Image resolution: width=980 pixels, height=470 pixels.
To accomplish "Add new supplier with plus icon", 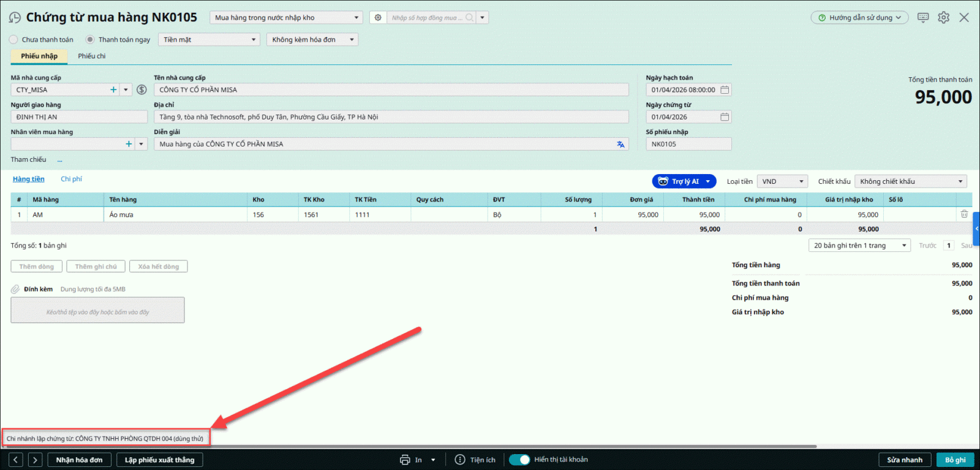I will pyautogui.click(x=113, y=90).
